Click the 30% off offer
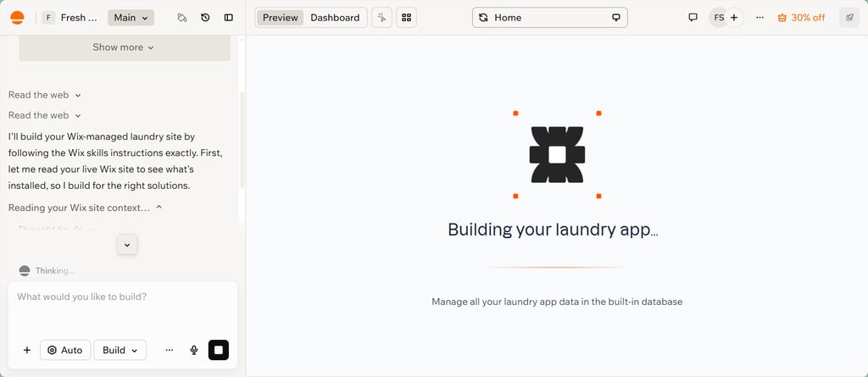The width and height of the screenshot is (868, 377). [x=801, y=18]
